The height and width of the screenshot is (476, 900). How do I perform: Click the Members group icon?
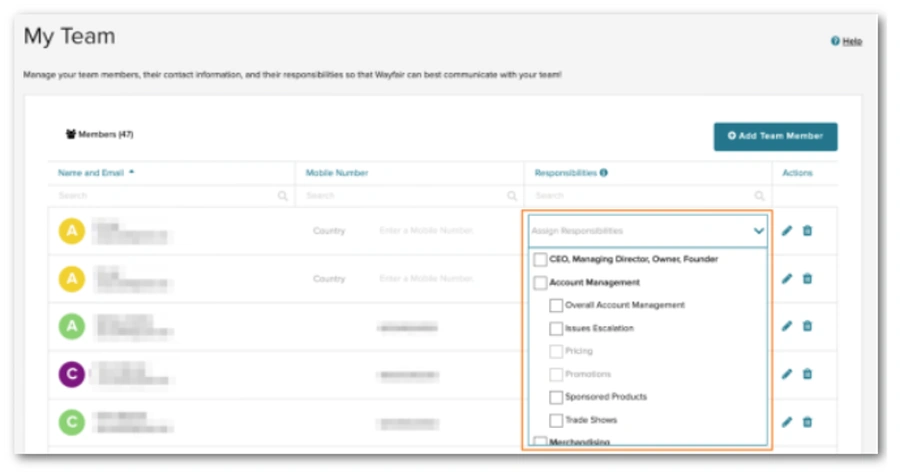coord(71,134)
